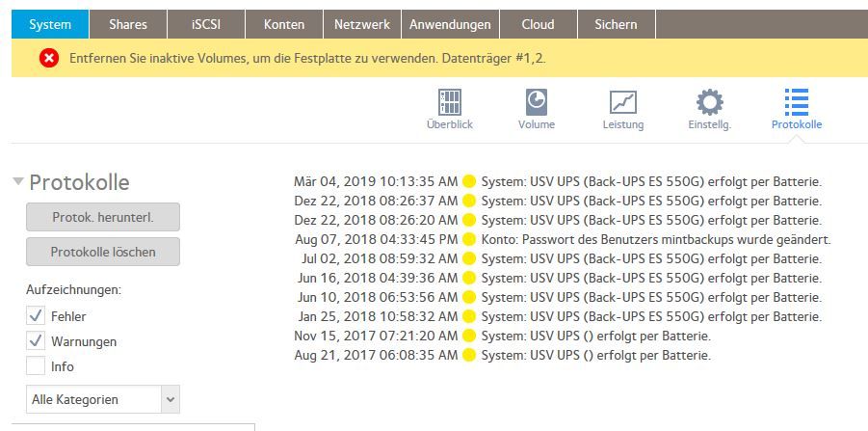The height and width of the screenshot is (431, 868).
Task: Select the Protokolle list icon
Action: pyautogui.click(x=797, y=103)
